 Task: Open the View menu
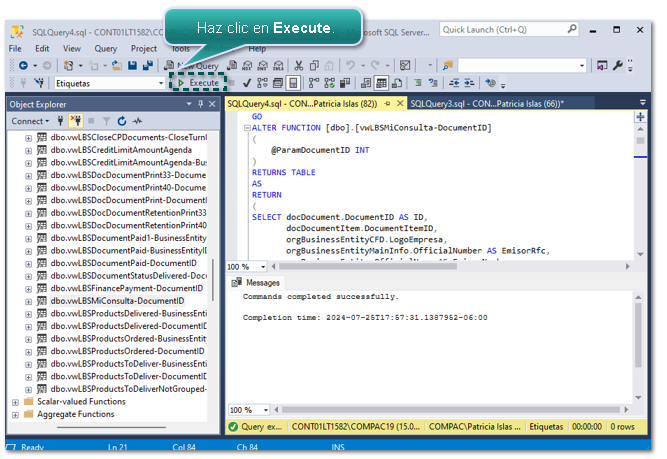(72, 48)
